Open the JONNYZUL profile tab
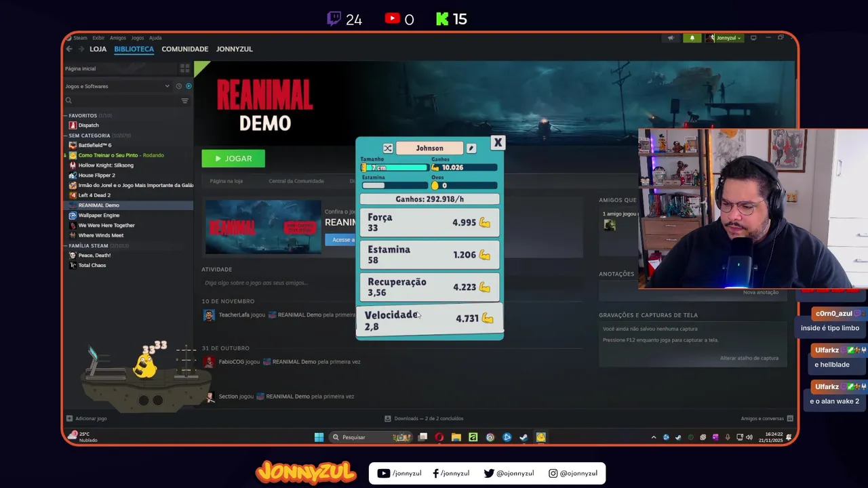The width and height of the screenshot is (868, 488). tap(234, 49)
